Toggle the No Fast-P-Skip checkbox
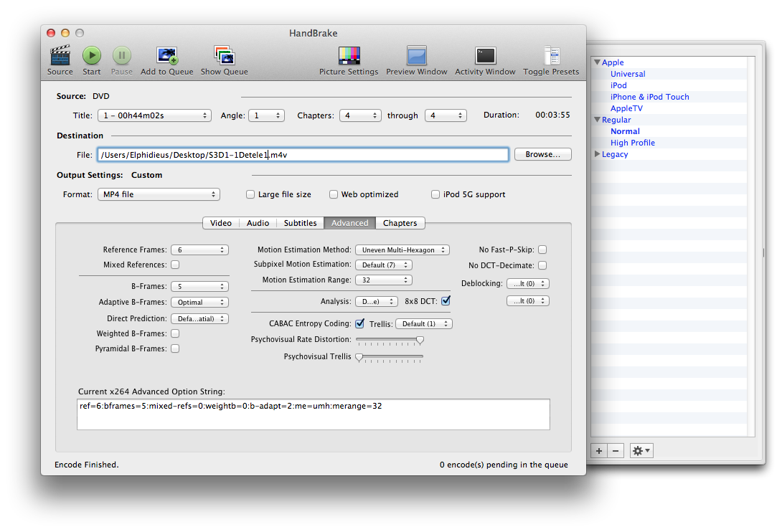 pyautogui.click(x=542, y=250)
